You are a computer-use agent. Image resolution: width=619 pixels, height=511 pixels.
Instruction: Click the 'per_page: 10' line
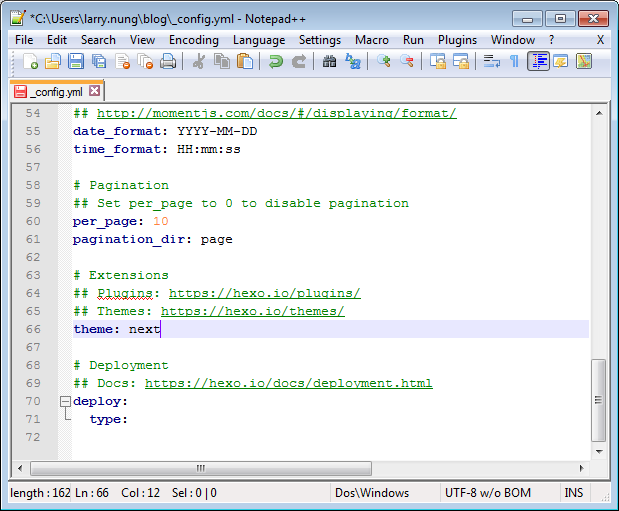(x=120, y=222)
